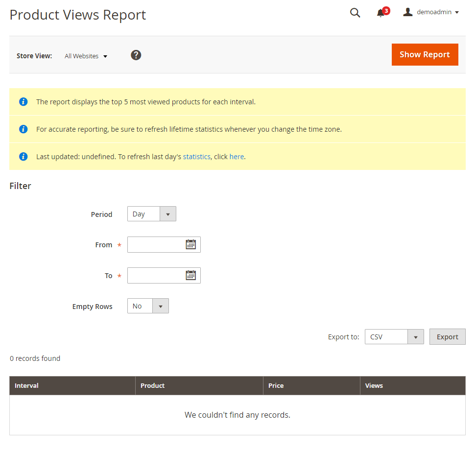
Task: Expand the All Websites store selector
Action: [86, 56]
